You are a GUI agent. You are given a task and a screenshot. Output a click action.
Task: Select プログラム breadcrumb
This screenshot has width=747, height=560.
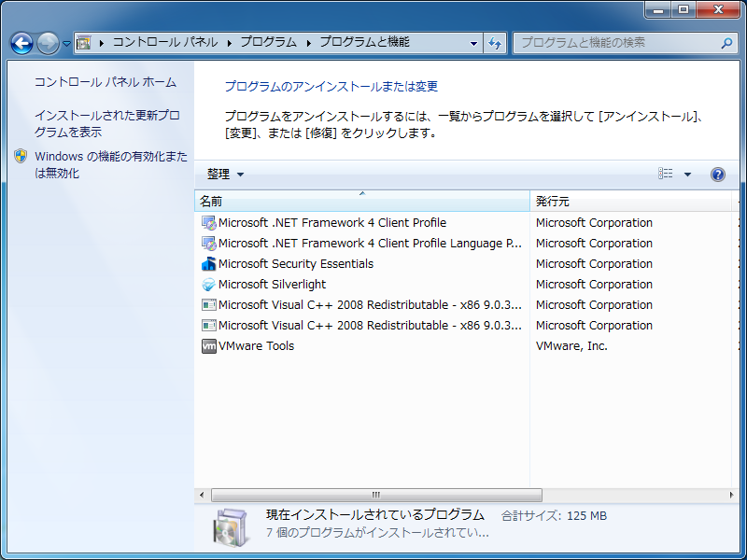pyautogui.click(x=269, y=42)
